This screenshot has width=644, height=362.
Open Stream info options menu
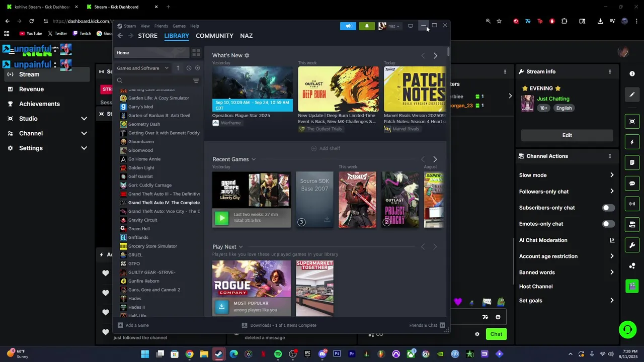pos(610,72)
